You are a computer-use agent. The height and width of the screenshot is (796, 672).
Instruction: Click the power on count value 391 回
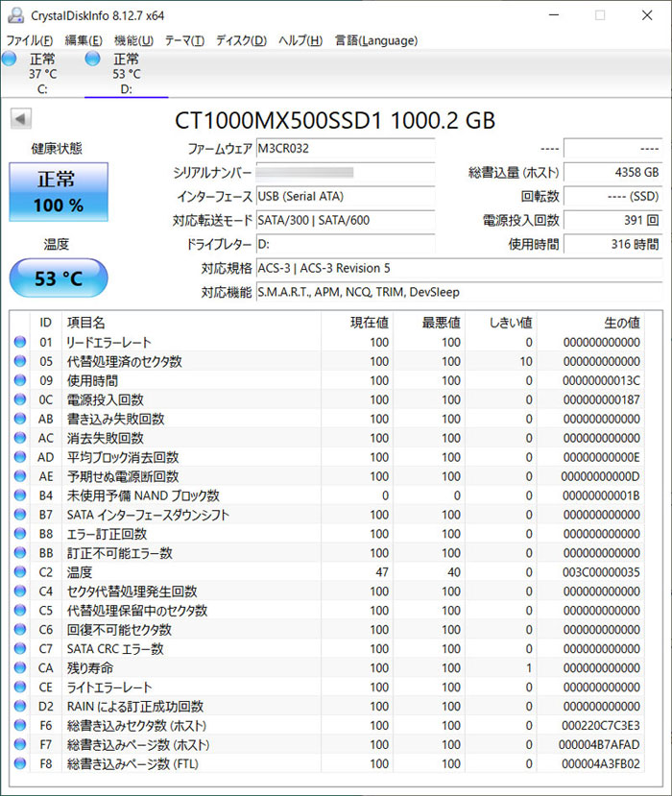coord(613,220)
